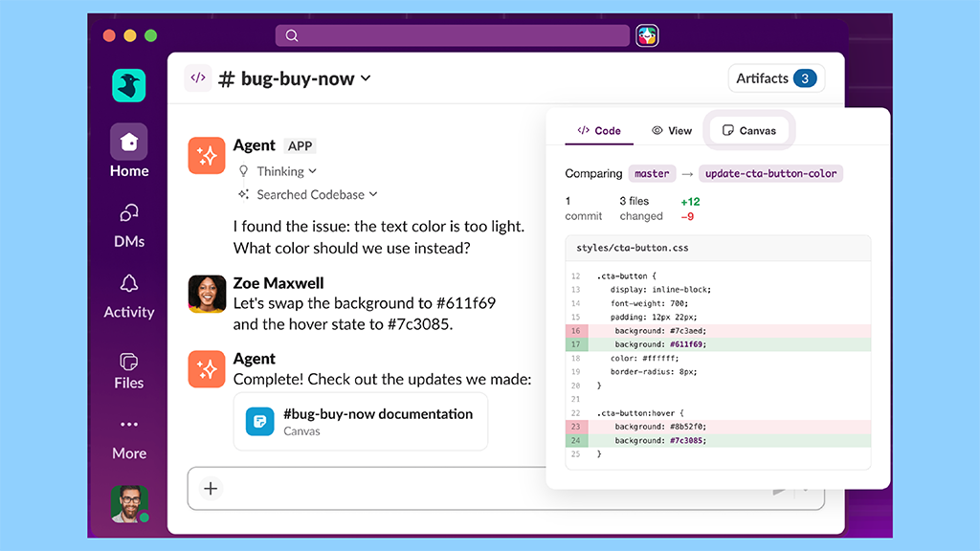Click the plus button in message composer
980x551 pixels.
(x=211, y=489)
